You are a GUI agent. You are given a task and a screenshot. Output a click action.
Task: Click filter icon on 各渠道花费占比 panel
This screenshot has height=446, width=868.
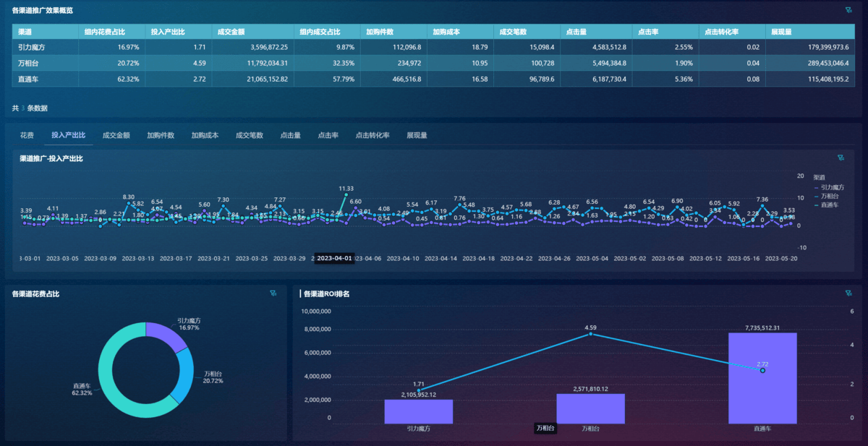point(273,293)
